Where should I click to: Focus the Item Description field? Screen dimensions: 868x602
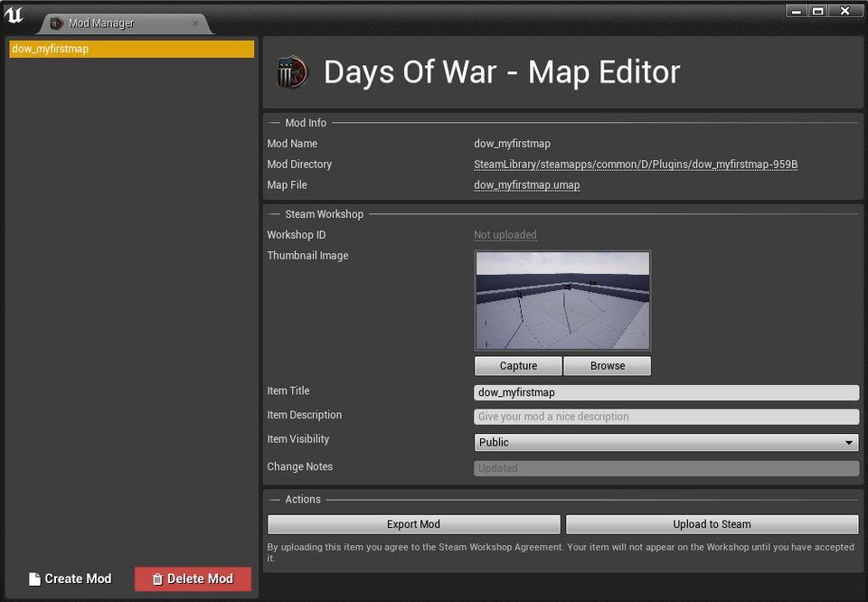click(666, 417)
